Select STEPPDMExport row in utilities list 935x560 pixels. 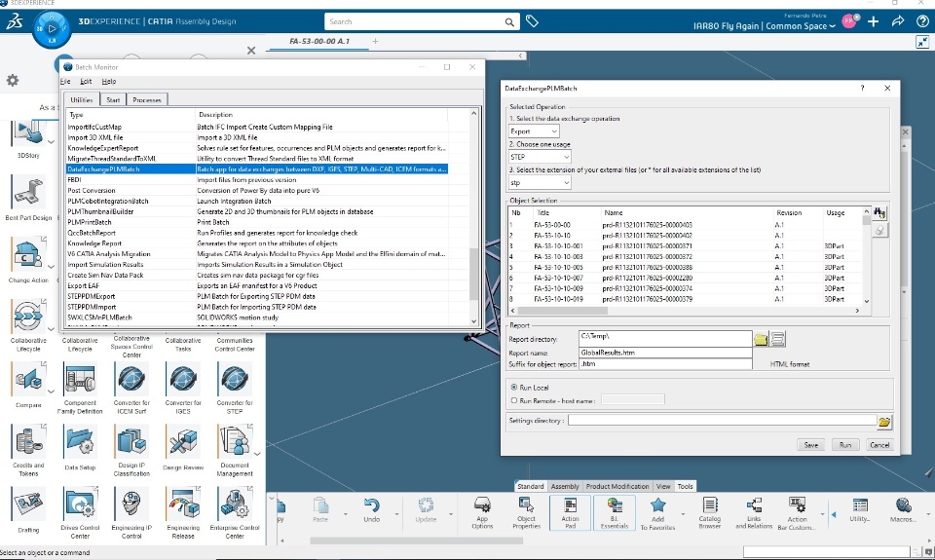pos(257,296)
